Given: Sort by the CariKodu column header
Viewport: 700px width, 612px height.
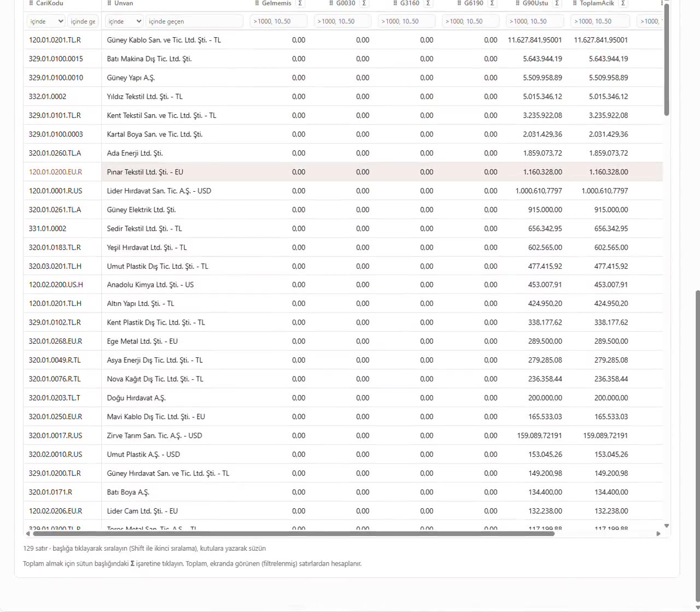Looking at the screenshot, I should click(50, 3).
